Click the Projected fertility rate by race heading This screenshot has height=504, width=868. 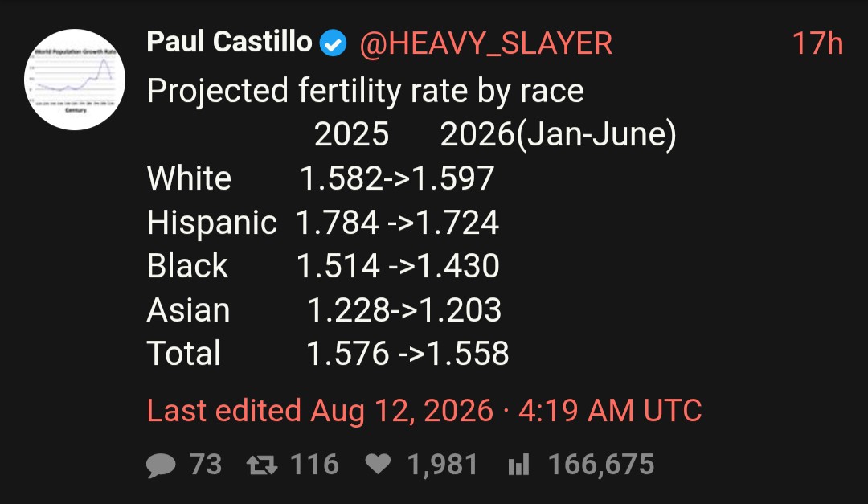point(365,90)
